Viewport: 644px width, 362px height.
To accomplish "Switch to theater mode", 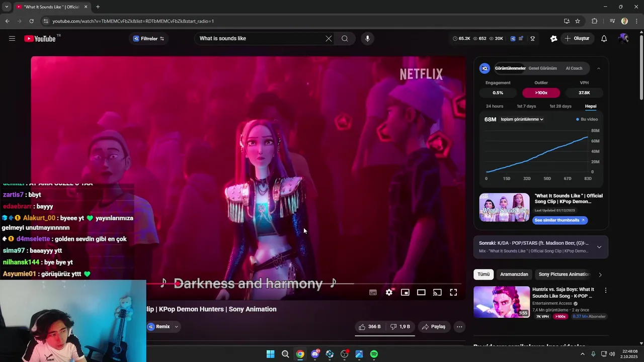I will click(421, 293).
